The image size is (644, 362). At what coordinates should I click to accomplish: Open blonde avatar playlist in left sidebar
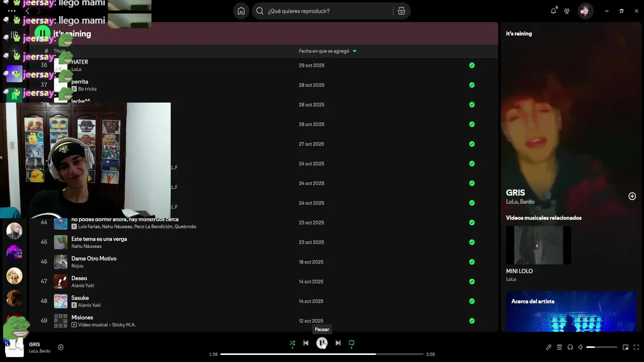point(14,231)
